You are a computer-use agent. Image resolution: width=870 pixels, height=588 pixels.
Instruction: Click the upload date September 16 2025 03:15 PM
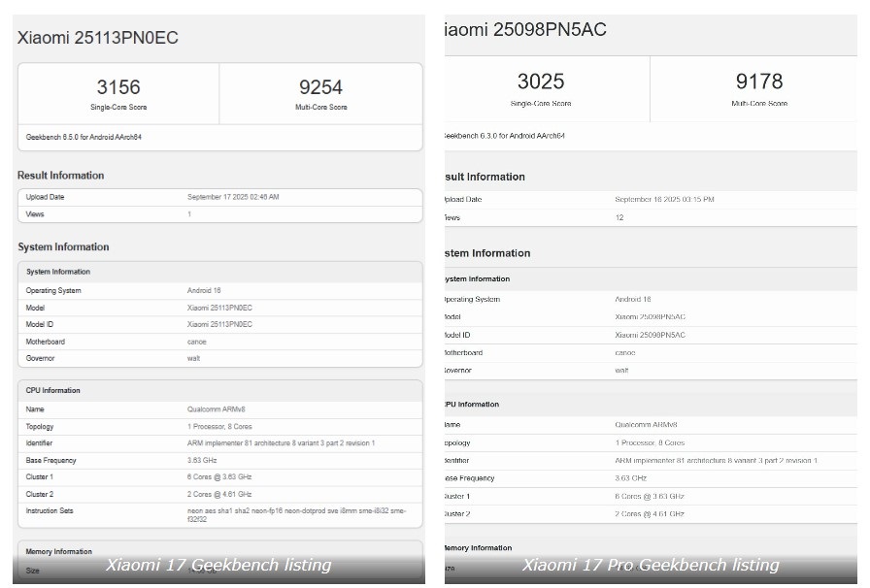(664, 200)
